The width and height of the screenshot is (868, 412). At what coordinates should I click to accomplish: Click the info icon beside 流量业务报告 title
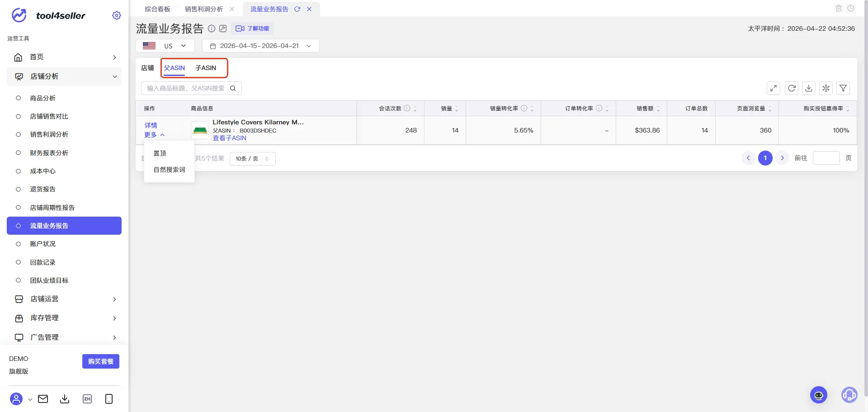pos(212,28)
